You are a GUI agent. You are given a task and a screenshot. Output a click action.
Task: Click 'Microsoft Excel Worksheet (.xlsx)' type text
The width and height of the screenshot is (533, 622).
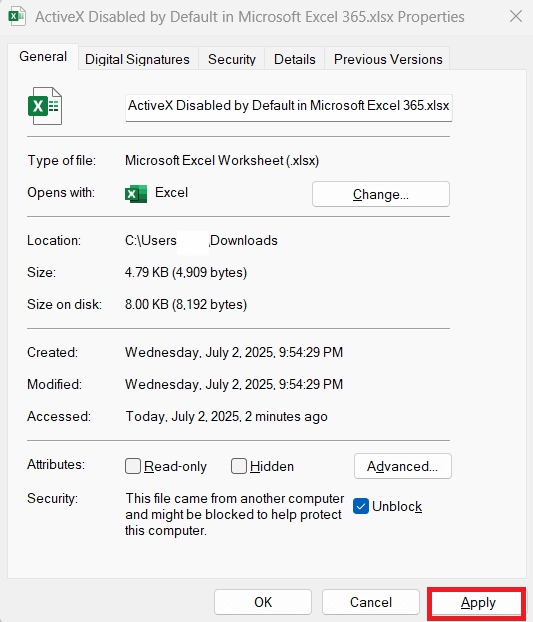pyautogui.click(x=222, y=160)
